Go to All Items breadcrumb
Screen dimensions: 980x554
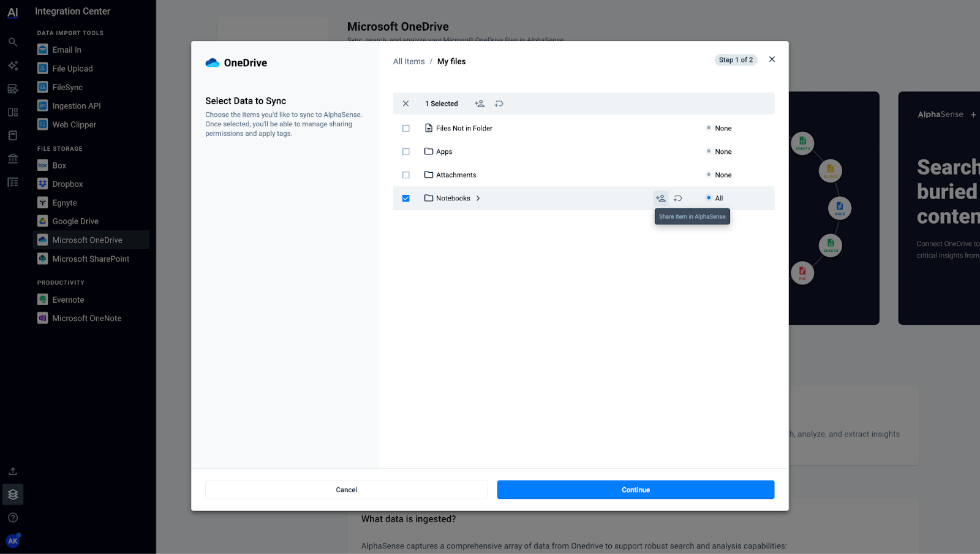[x=409, y=61]
